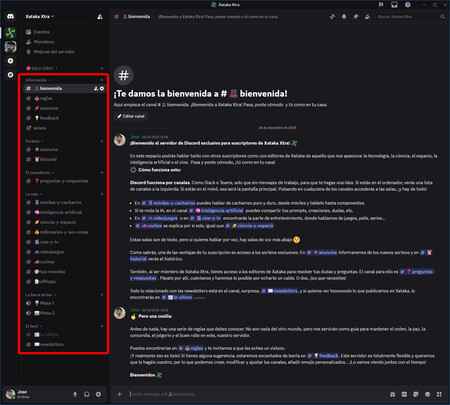
Task: Open the GIF picker icon
Action: [404, 394]
